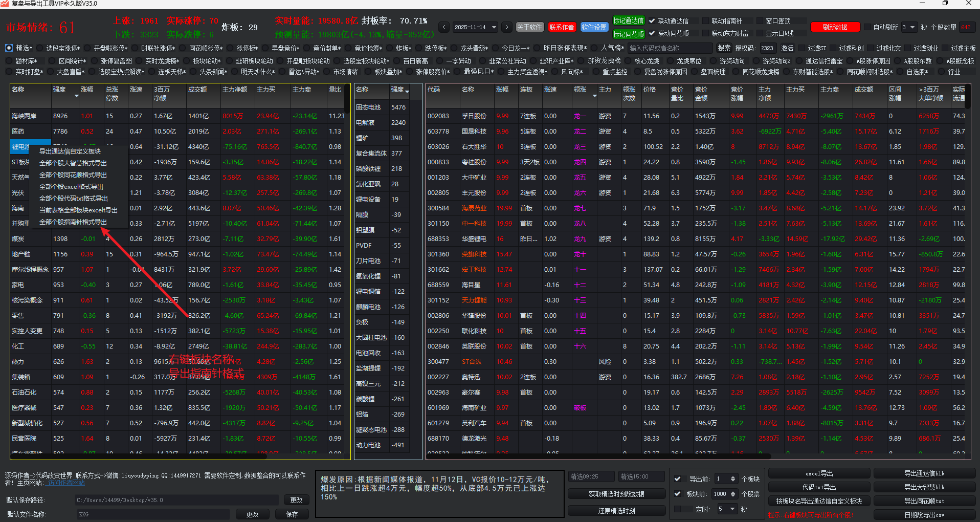Select the 孚日股份 row in stock table

click(x=696, y=116)
